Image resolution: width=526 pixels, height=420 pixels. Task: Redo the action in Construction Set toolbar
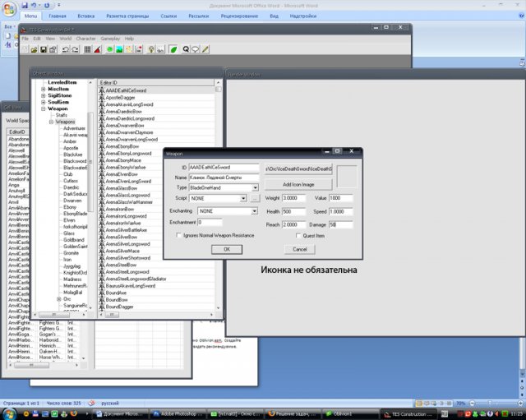(x=75, y=49)
